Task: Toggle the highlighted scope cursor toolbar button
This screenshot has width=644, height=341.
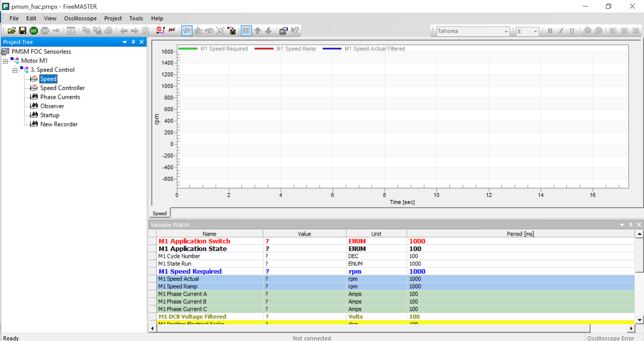Action: (187, 31)
